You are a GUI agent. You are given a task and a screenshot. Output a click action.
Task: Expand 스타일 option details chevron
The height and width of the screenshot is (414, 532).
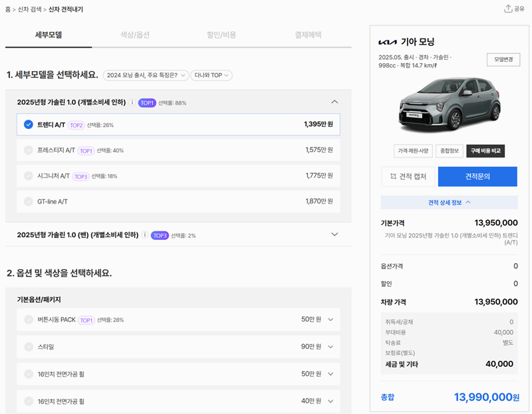pos(331,347)
